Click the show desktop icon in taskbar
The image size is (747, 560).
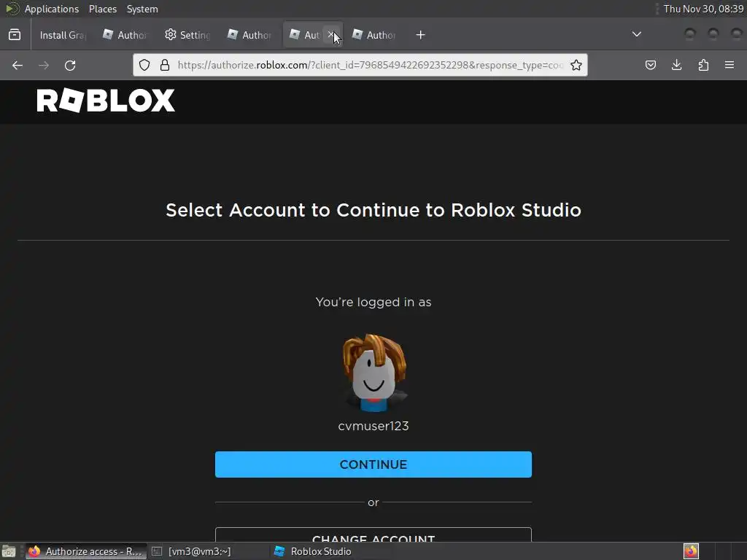coord(9,551)
